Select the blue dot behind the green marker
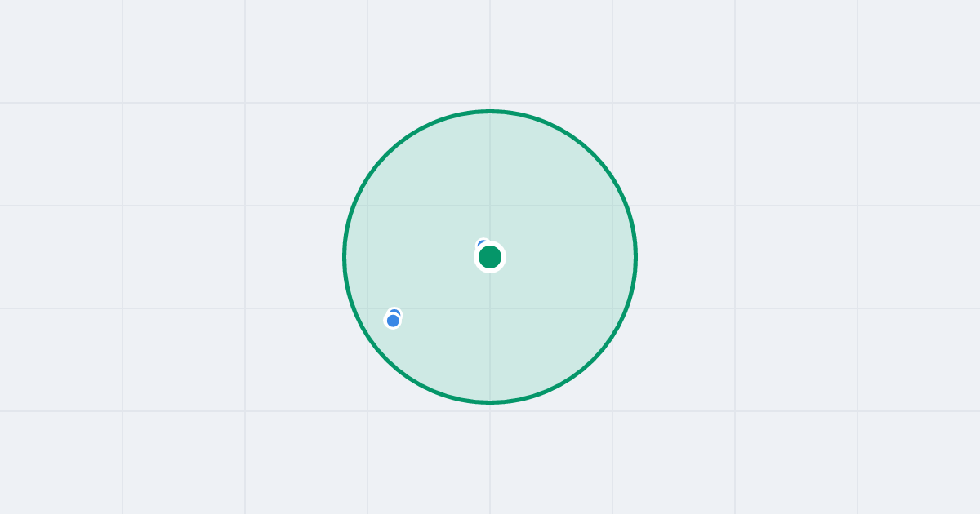The width and height of the screenshot is (980, 514). tap(481, 243)
